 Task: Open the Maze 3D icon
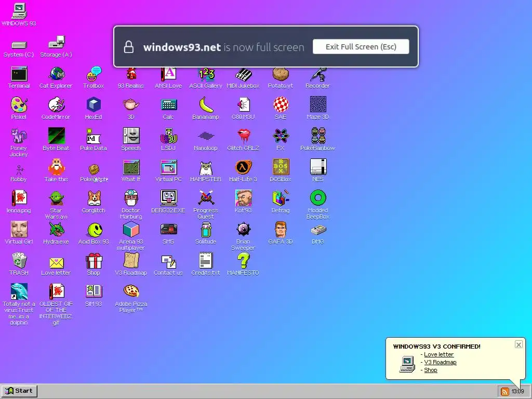tap(318, 105)
